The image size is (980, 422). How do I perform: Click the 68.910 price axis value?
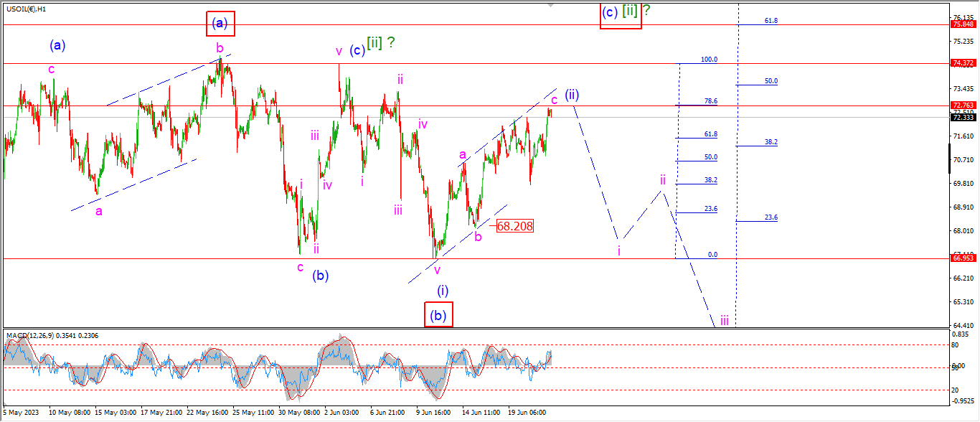[x=964, y=207]
